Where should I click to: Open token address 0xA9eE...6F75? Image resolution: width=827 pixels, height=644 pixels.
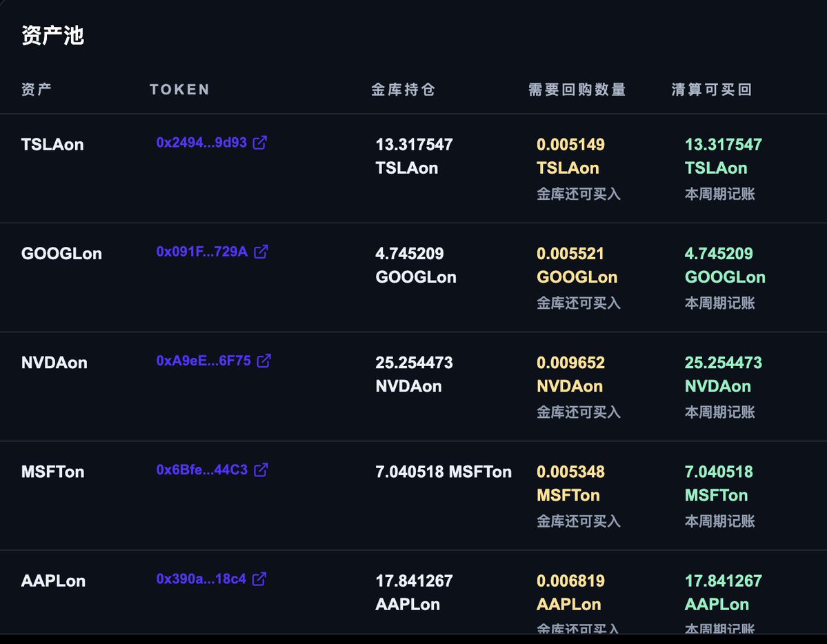tap(203, 361)
